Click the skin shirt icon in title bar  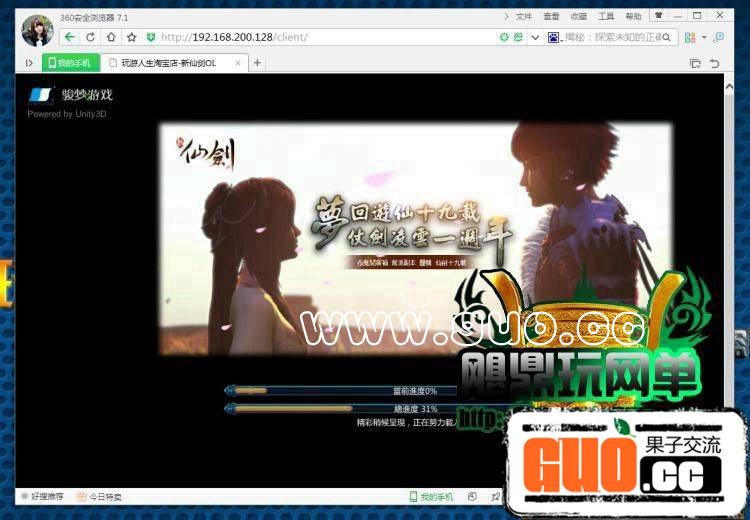coord(659,15)
